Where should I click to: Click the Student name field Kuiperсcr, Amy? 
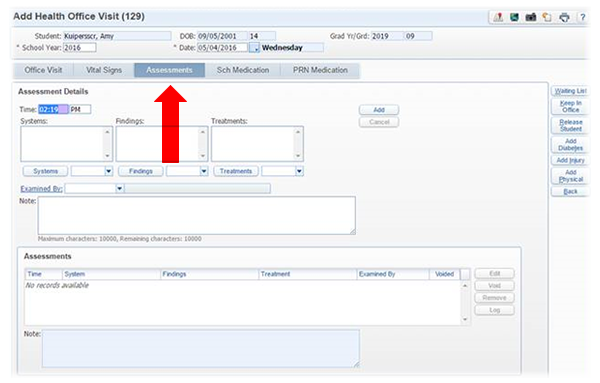pos(117,36)
